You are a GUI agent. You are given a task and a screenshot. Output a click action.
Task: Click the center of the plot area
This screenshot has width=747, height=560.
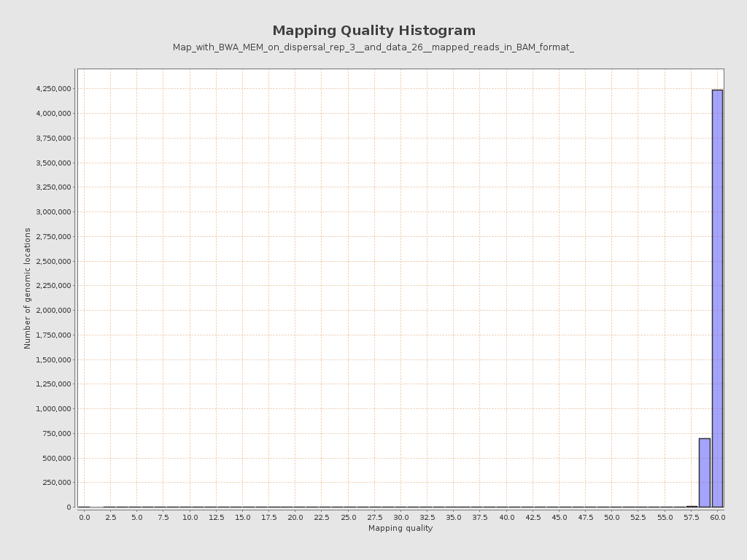(400, 287)
